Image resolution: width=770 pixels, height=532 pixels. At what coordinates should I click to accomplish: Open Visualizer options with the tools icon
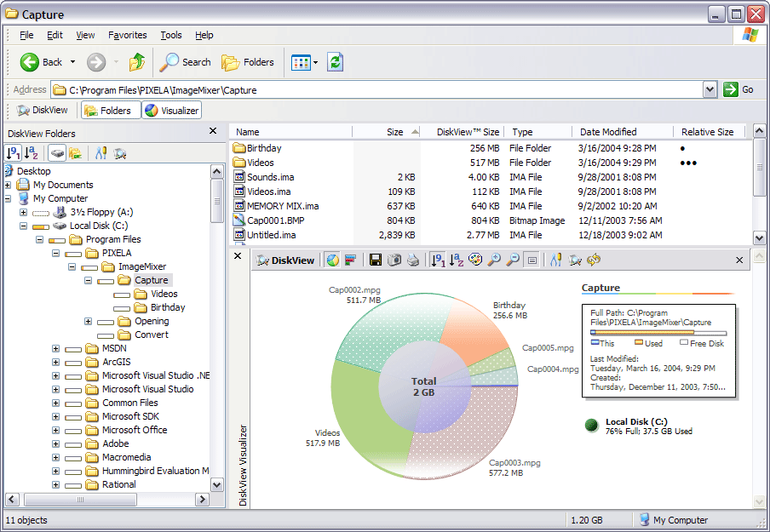(x=556, y=260)
